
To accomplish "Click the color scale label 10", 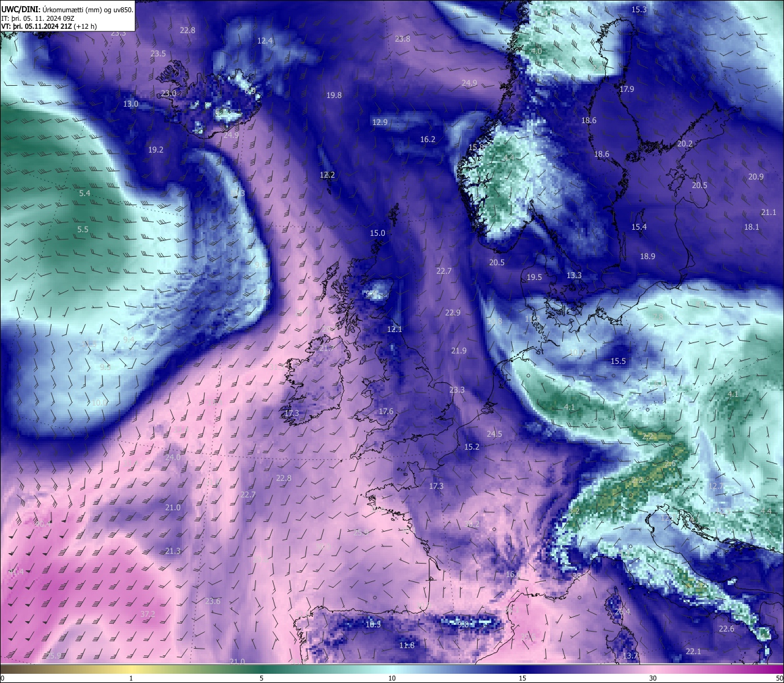I will [x=392, y=678].
